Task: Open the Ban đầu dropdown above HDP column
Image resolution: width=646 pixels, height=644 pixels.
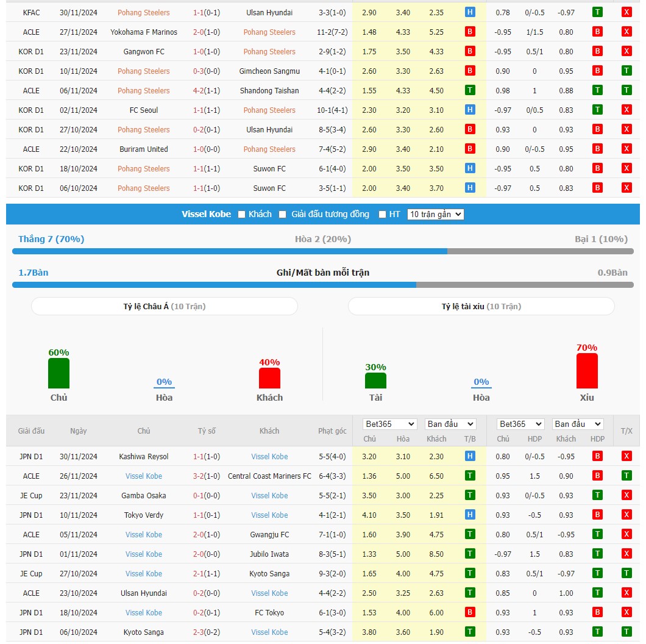Action: [x=578, y=424]
